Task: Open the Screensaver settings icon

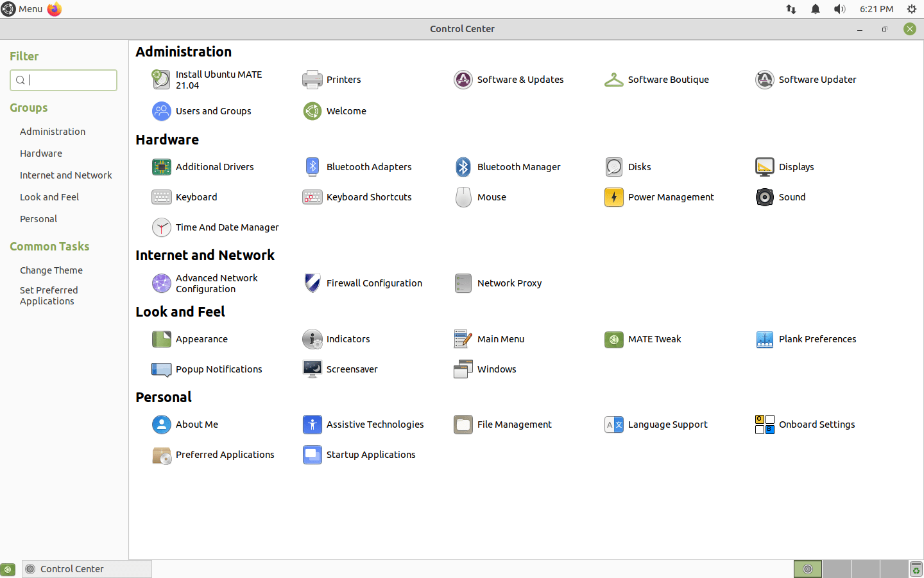Action: (x=312, y=369)
